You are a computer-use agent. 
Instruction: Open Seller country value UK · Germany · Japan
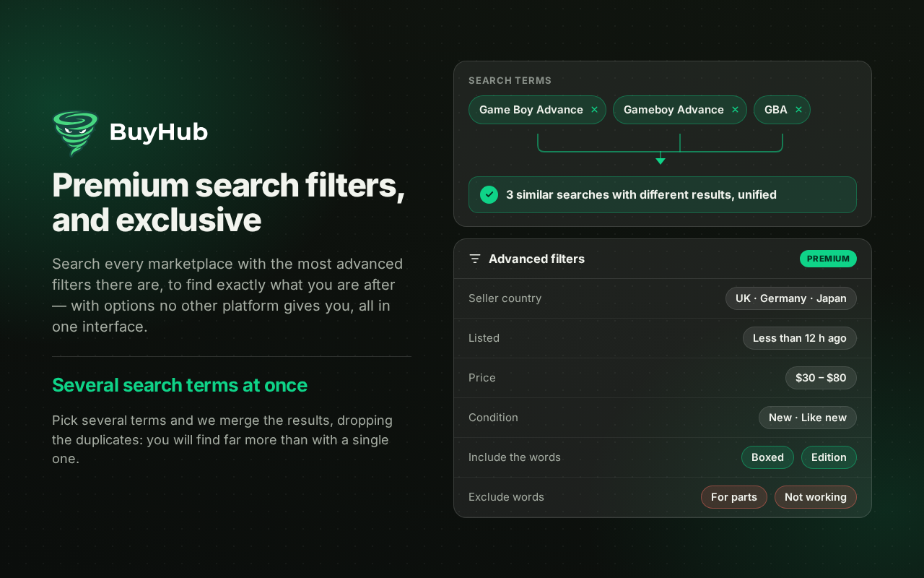791,298
